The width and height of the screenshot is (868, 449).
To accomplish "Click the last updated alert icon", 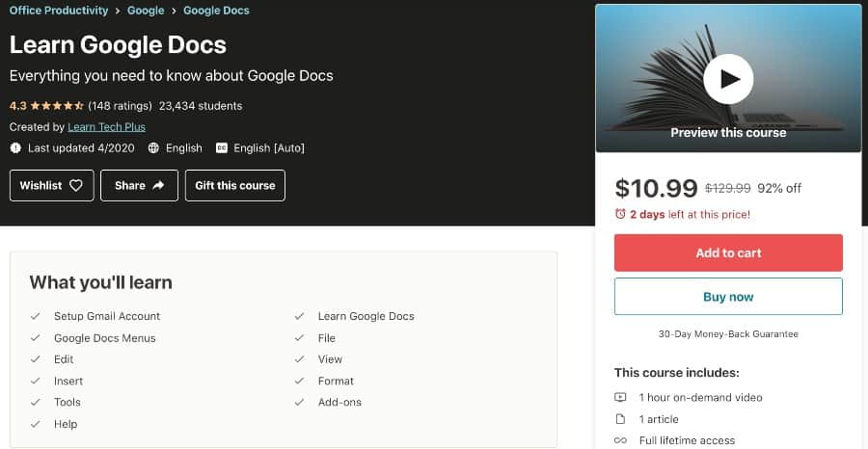I will (x=15, y=148).
